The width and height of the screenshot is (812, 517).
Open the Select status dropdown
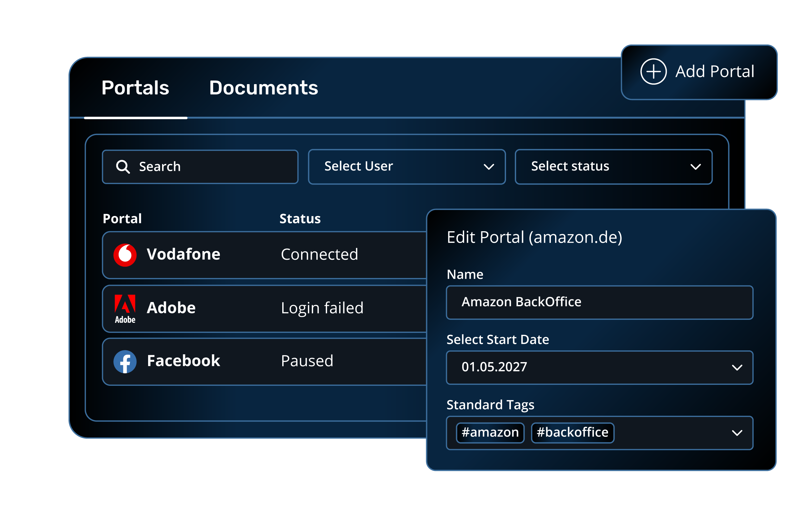click(614, 167)
